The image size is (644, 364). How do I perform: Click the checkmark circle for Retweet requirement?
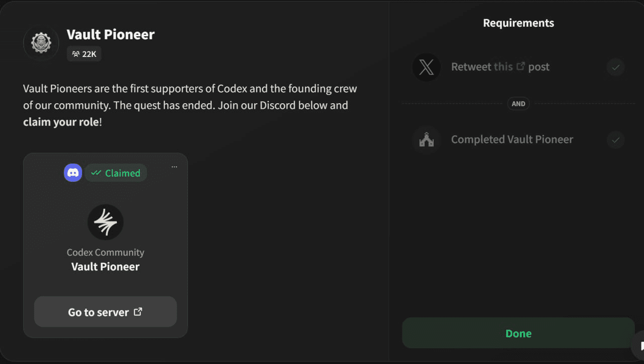coord(615,67)
